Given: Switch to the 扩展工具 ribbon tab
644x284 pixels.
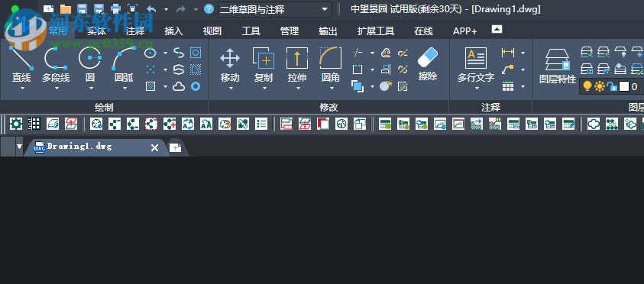Looking at the screenshot, I should [376, 31].
